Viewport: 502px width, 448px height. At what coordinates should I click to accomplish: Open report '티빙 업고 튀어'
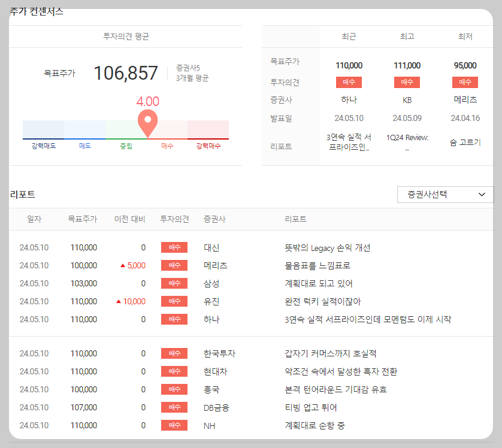click(311, 407)
